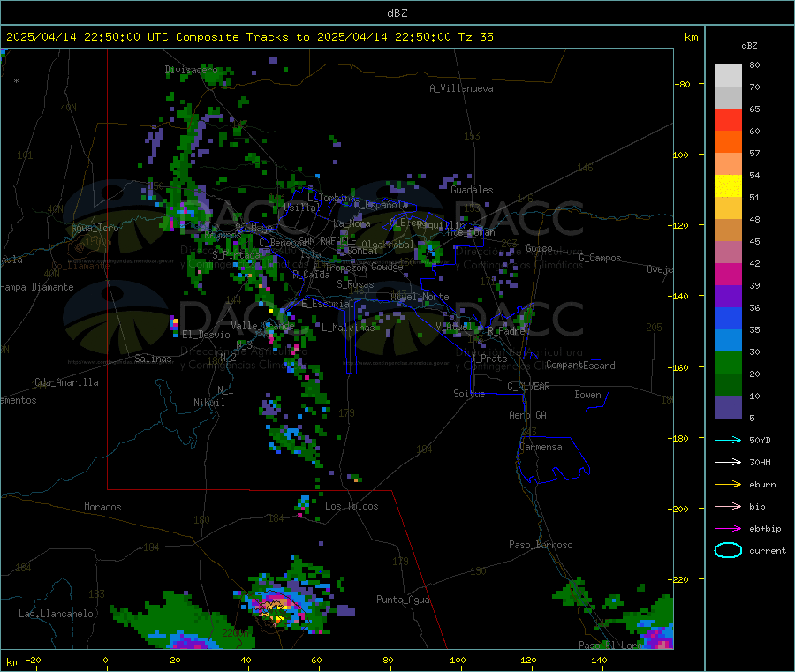Click the yellow eburn arrow in legend
This screenshot has width=795, height=672.
pos(728,485)
